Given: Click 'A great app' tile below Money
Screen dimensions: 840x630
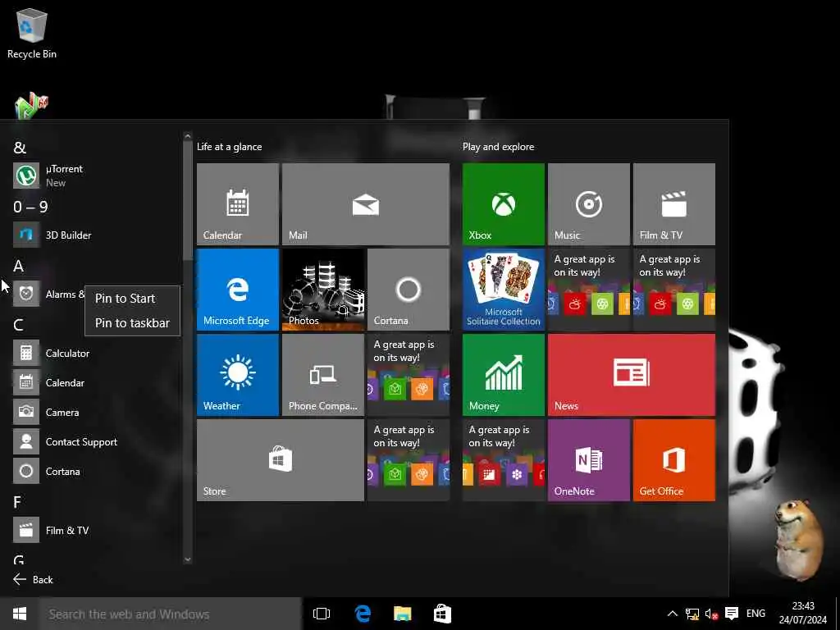Looking at the screenshot, I should click(503, 459).
